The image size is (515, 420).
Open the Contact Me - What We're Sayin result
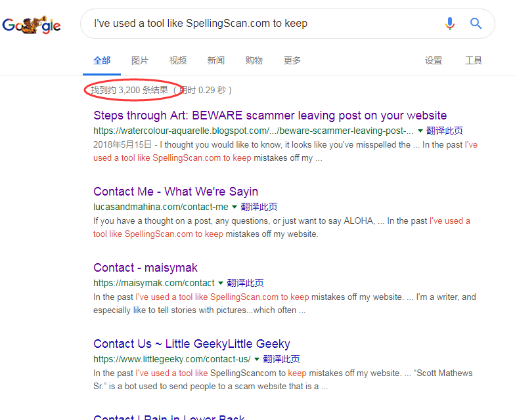pyautogui.click(x=176, y=192)
